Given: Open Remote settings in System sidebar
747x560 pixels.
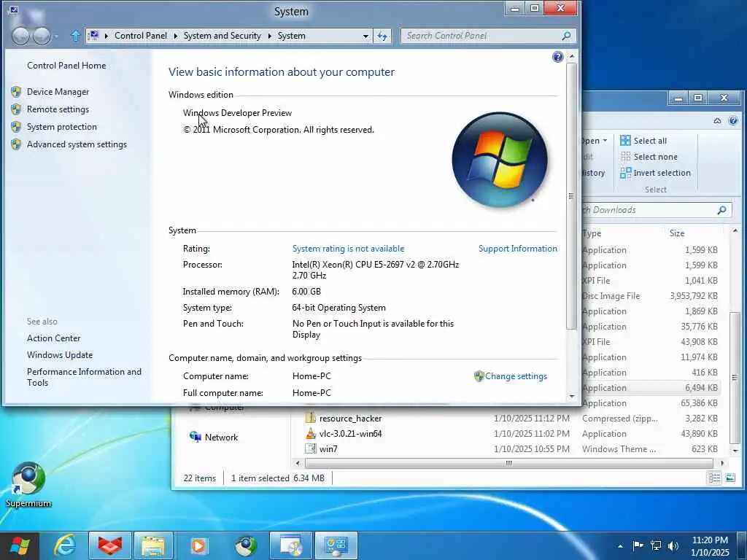Looking at the screenshot, I should pos(58,109).
